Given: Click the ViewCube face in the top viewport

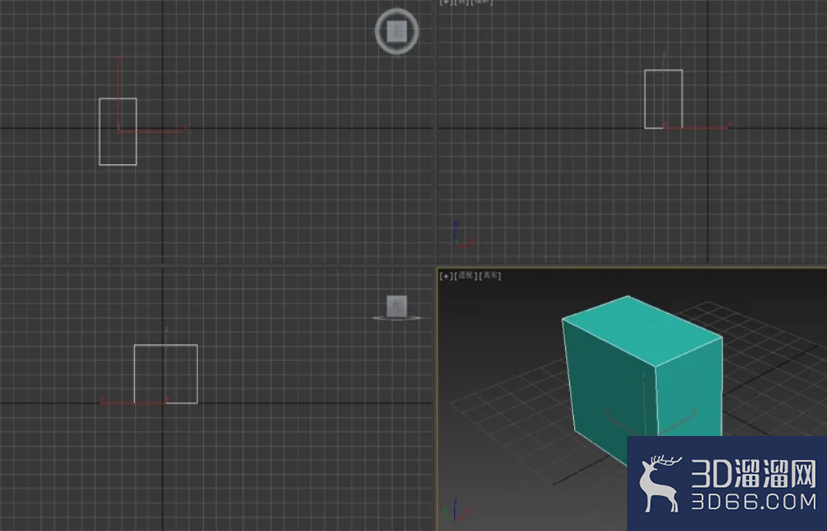Looking at the screenshot, I should pos(397,32).
